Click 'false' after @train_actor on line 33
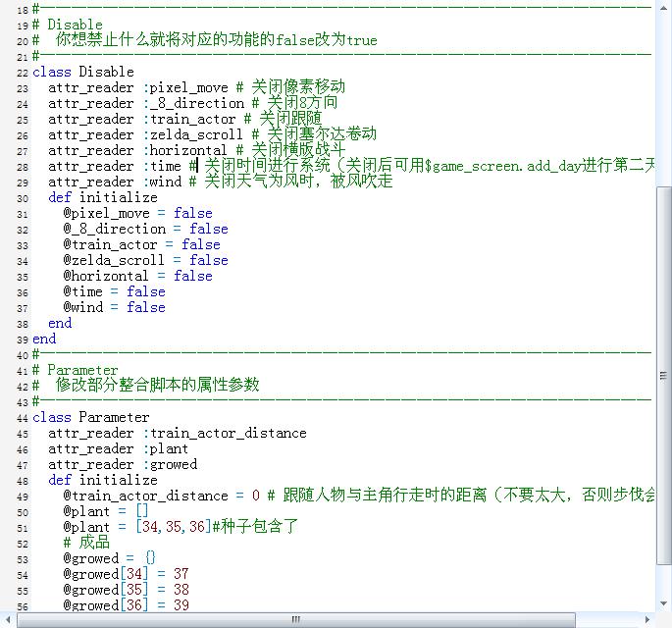Screen dimensions: 672x628 pos(200,244)
